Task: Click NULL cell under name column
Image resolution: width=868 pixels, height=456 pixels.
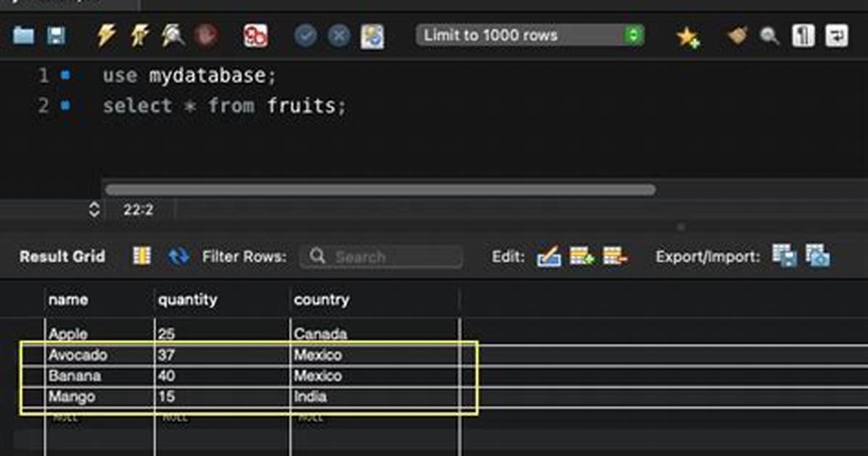Action: (99, 418)
